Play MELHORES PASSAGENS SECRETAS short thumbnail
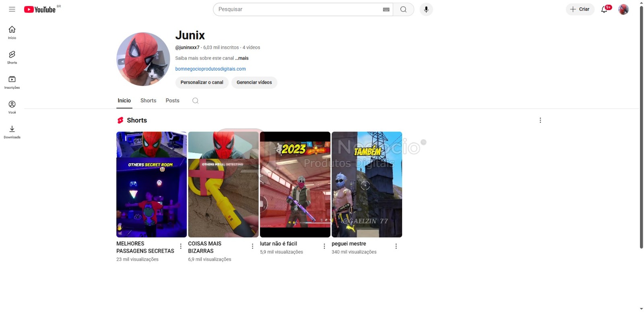 coord(151,185)
